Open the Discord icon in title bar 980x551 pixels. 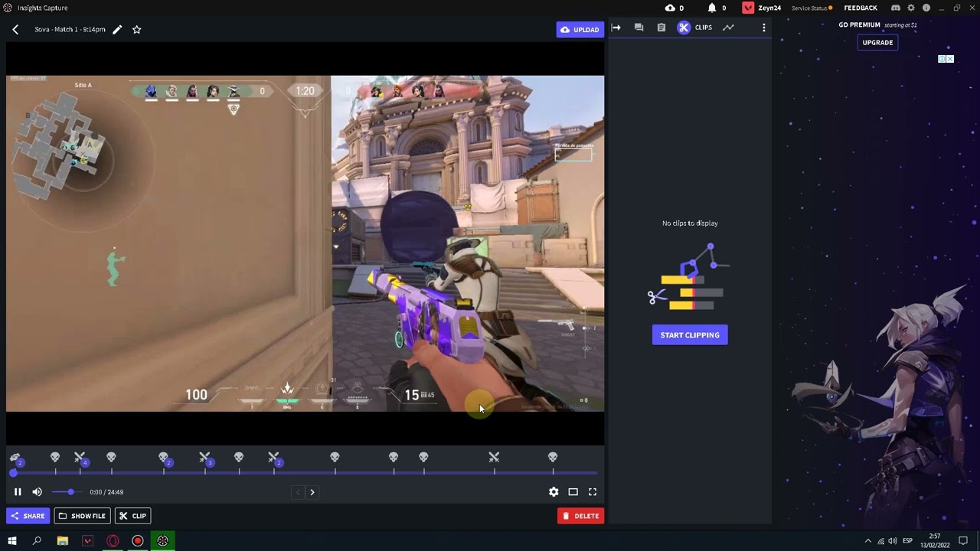click(x=895, y=8)
